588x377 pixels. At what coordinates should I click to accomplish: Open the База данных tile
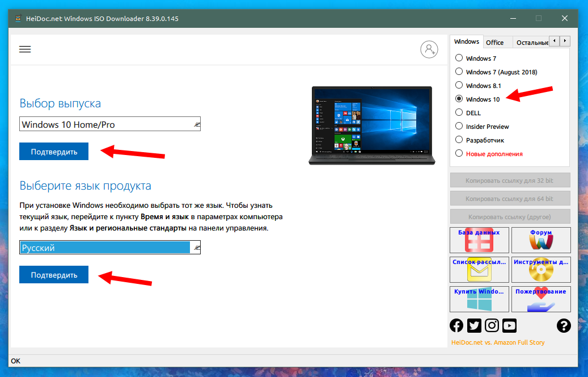[x=479, y=240]
